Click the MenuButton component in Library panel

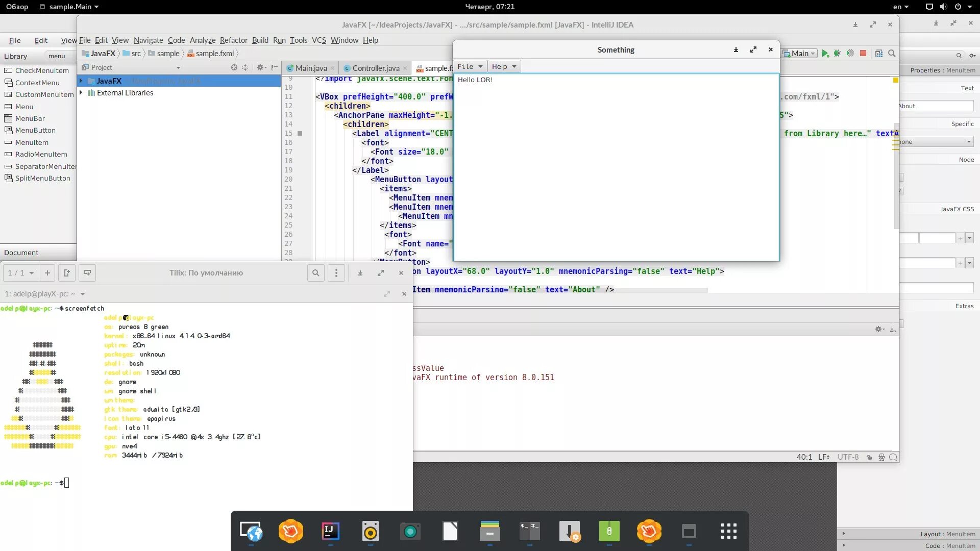34,130
